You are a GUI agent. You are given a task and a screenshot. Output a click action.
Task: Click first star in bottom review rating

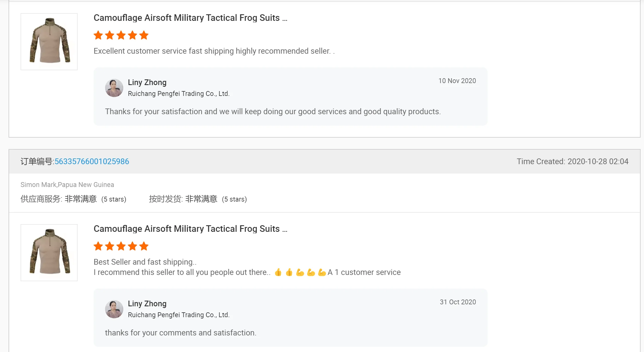pos(98,246)
